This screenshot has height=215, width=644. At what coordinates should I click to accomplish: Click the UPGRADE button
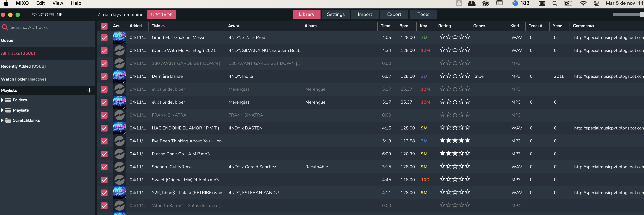[x=161, y=15]
